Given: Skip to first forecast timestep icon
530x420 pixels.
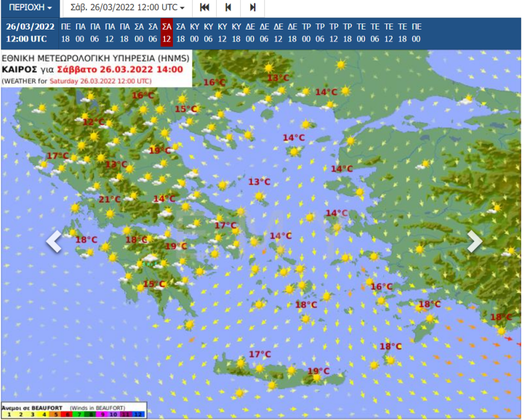Looking at the screenshot, I should (204, 8).
